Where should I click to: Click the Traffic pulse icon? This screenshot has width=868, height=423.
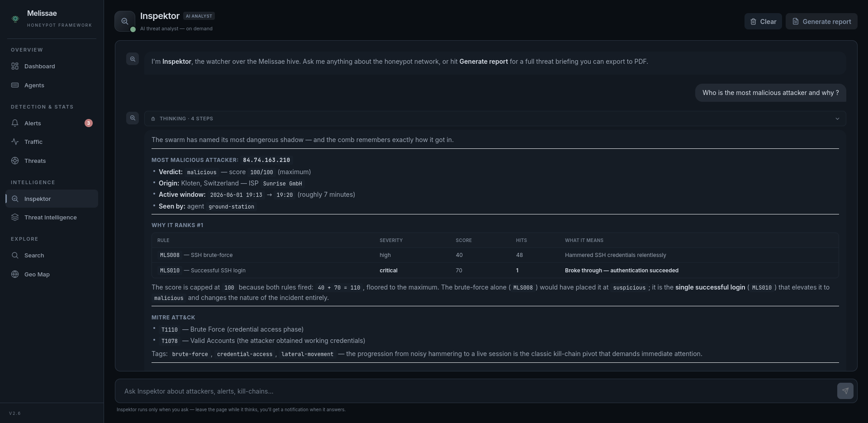point(15,142)
